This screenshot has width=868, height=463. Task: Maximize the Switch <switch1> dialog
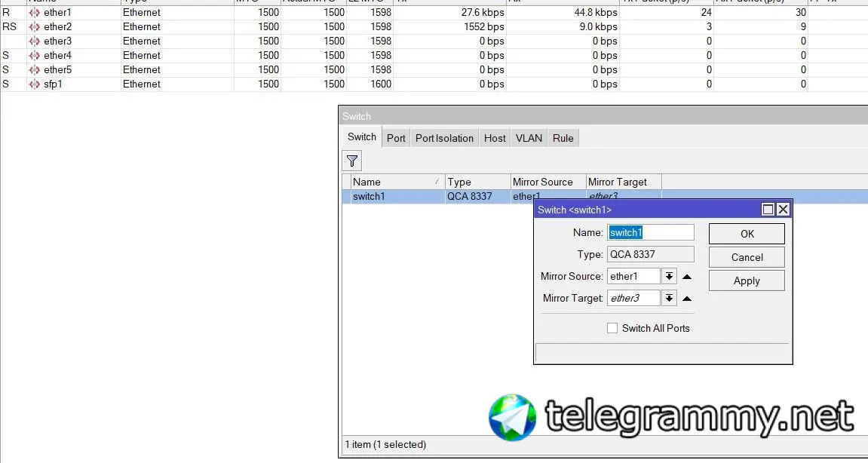768,210
